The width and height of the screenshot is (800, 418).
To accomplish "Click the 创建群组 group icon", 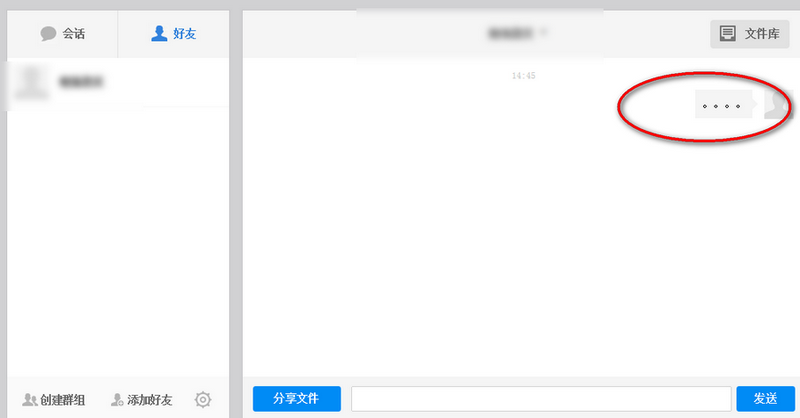I will [30, 400].
